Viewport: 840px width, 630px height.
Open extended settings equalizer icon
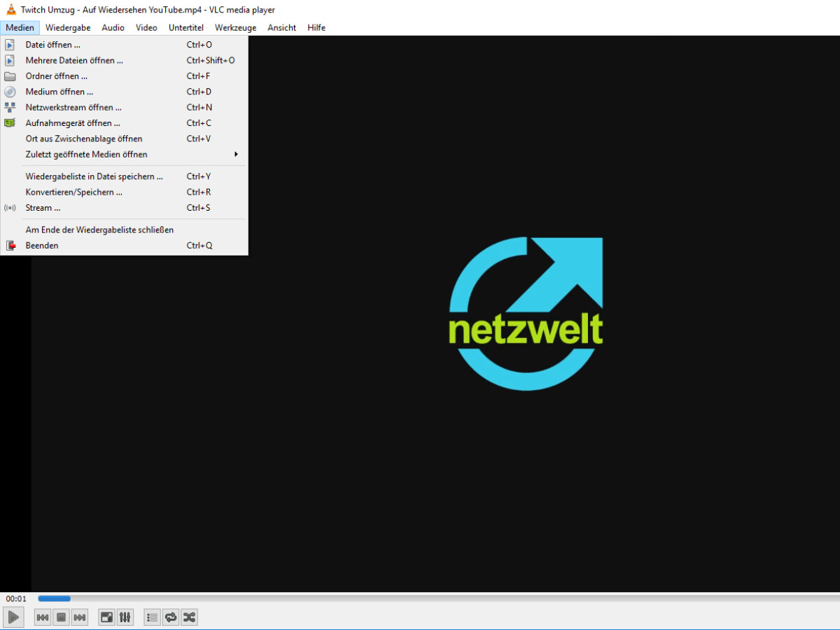pyautogui.click(x=125, y=617)
